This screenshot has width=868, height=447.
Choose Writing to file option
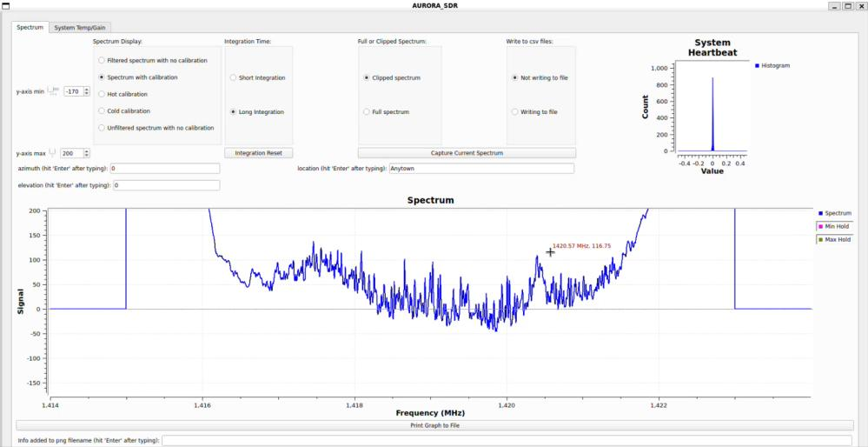[534, 112]
